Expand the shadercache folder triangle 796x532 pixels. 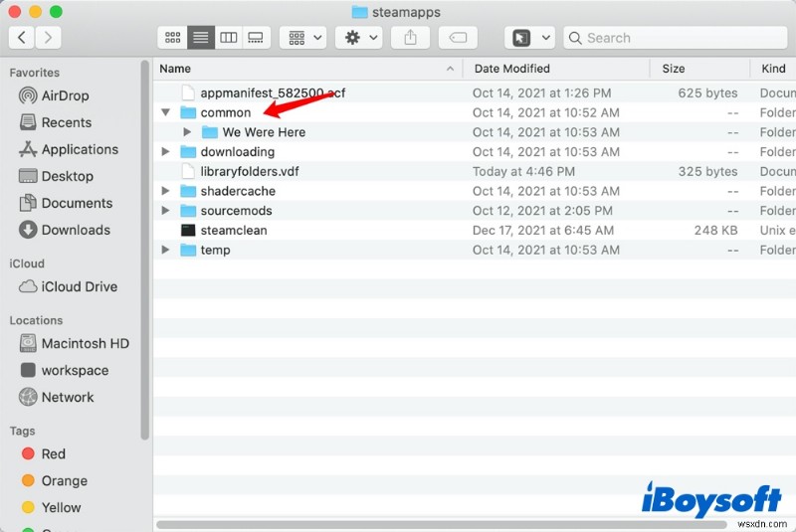click(x=165, y=191)
